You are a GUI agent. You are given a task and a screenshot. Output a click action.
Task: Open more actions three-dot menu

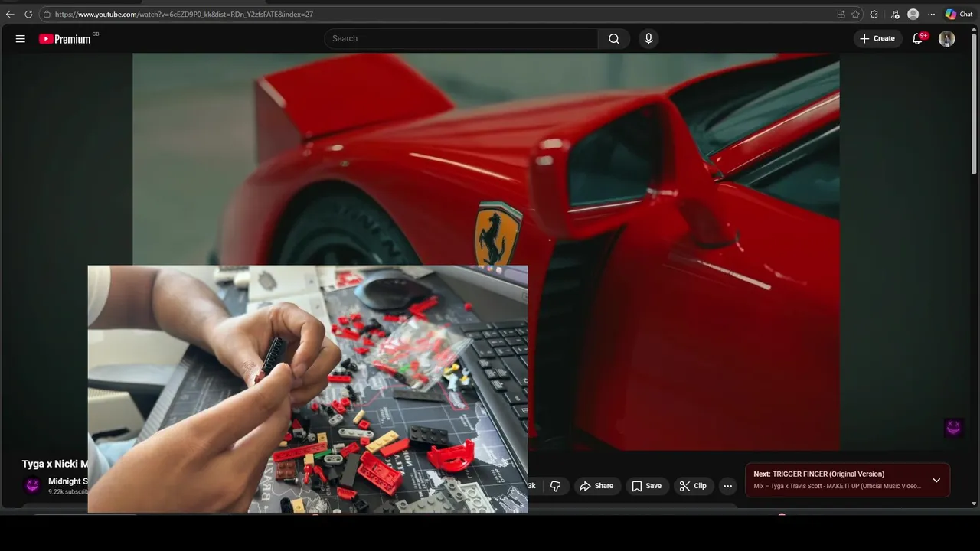(728, 486)
